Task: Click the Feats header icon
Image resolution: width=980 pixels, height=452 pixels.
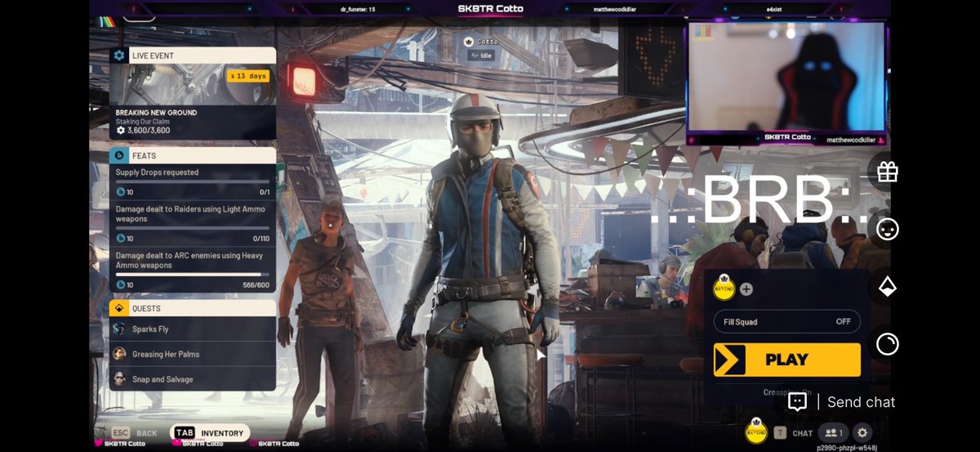Action: click(x=119, y=155)
